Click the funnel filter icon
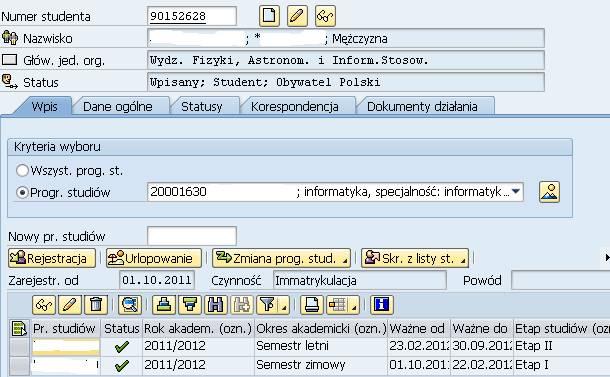This screenshot has width=610, height=377. 268,305
